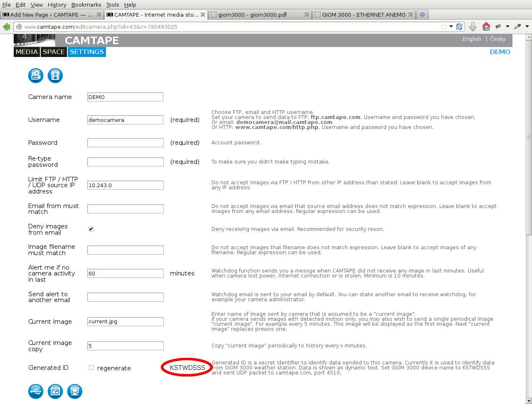Image resolution: width=532 pixels, height=404 pixels.
Task: Uncheck 'Deny images from email' checkbox
Action: pos(91,229)
